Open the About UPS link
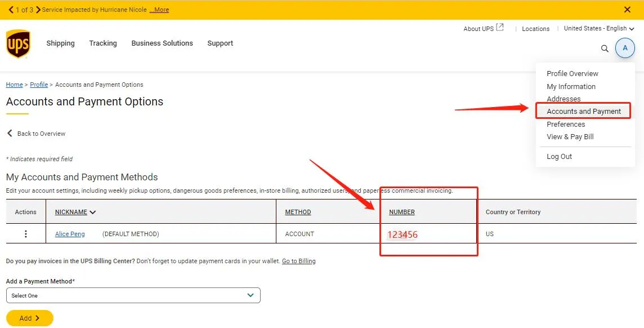The height and width of the screenshot is (328, 644). (x=478, y=29)
